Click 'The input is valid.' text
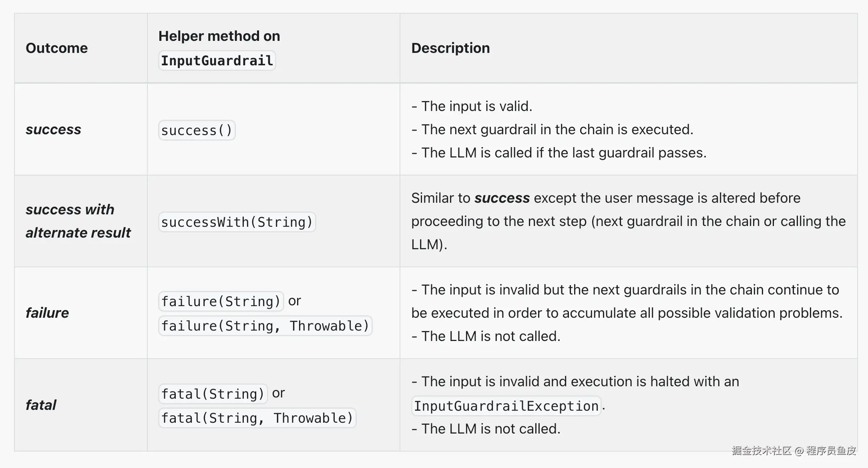Viewport: 868px width, 468px height. coord(476,106)
